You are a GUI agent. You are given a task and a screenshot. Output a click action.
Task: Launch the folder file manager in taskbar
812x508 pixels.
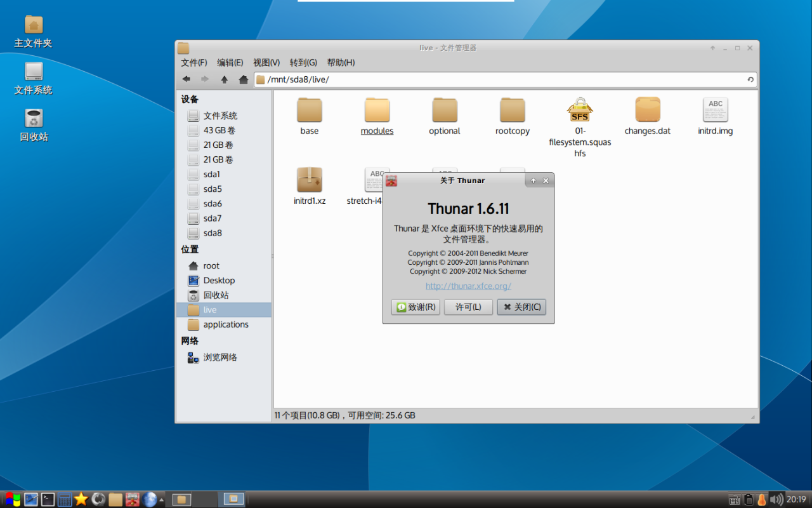tap(115, 499)
